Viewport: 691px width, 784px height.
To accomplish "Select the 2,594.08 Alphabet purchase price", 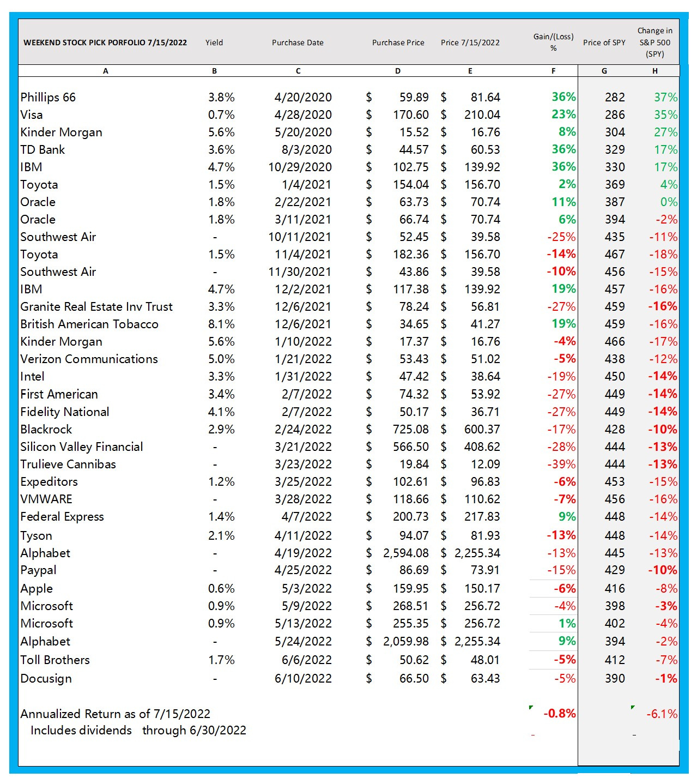I will [x=406, y=553].
